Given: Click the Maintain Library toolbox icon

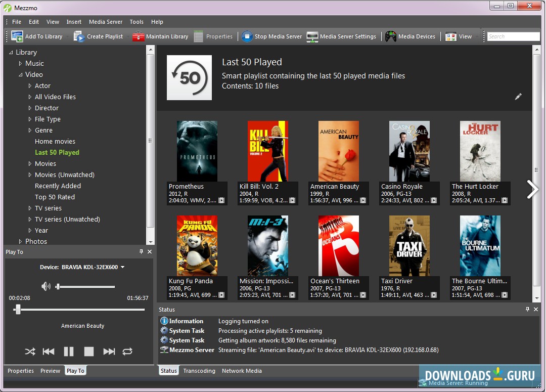Looking at the screenshot, I should (x=138, y=36).
